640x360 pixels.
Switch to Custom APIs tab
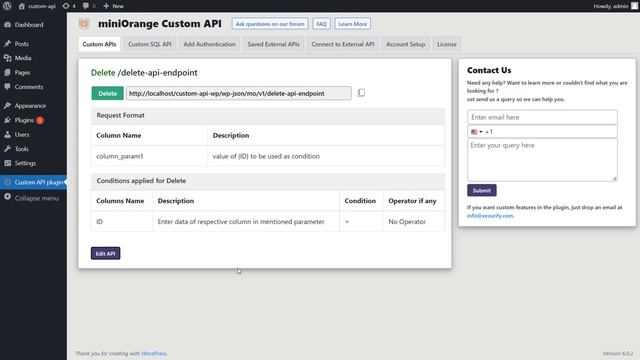click(99, 44)
